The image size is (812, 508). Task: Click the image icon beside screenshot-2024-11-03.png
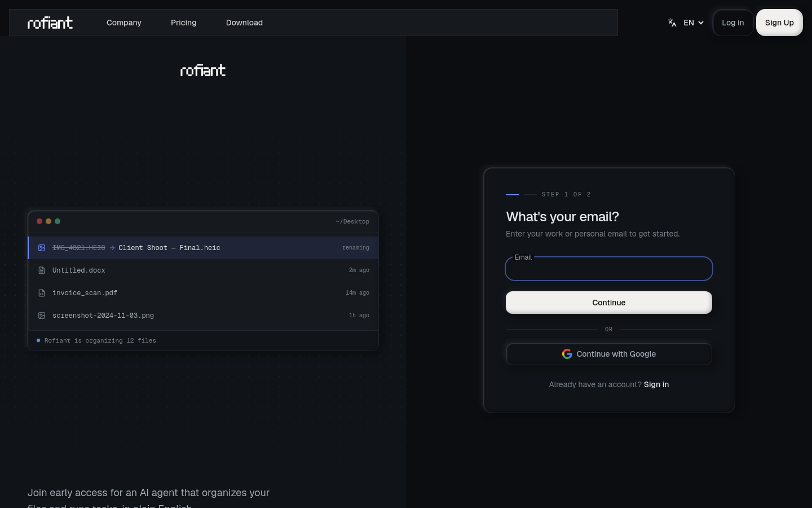point(42,316)
